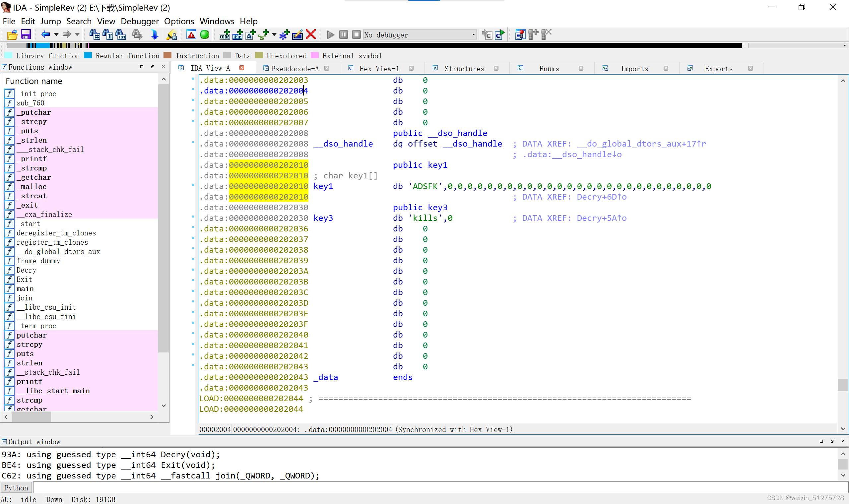This screenshot has width=849, height=504.
Task: Click the delete watch/plug X icon
Action: [x=546, y=34]
